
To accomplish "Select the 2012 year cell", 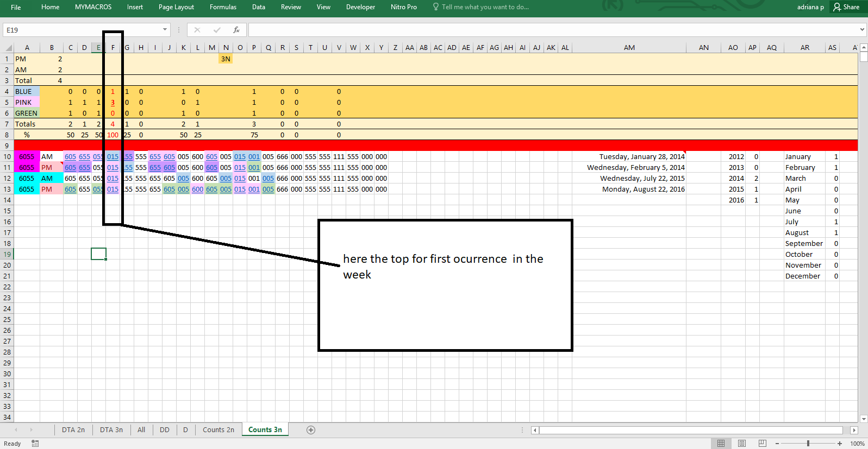I will click(733, 156).
